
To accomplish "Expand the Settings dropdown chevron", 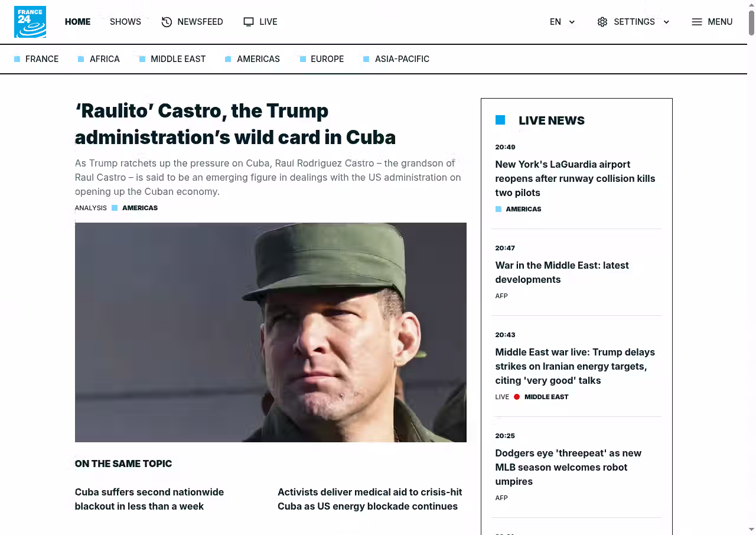I will click(666, 22).
